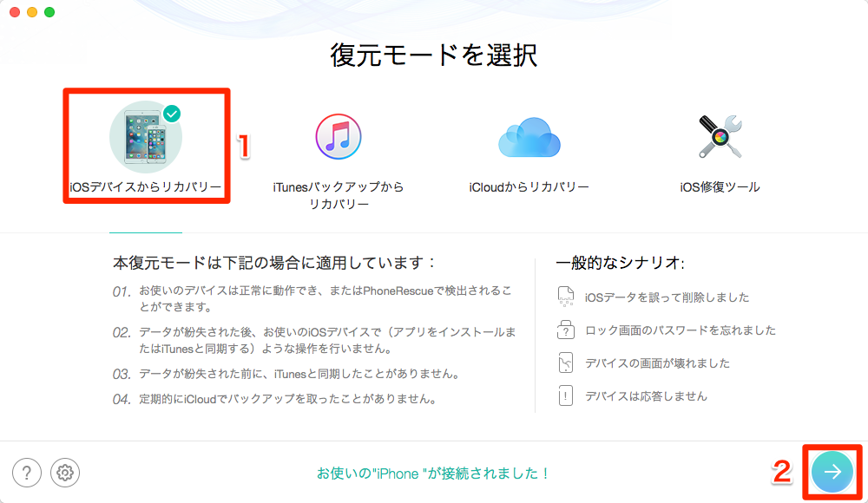Click text 'デバイスの画面が壊れました'
The width and height of the screenshot is (868, 503).
tap(658, 363)
